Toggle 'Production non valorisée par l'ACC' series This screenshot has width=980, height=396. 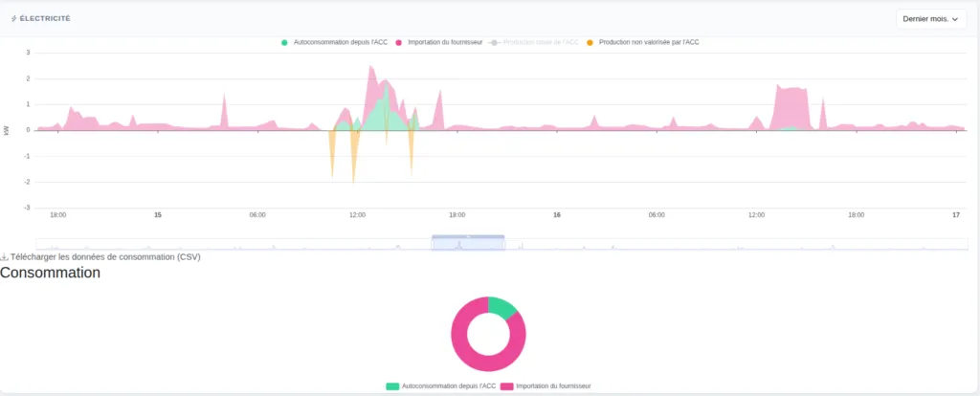tap(642, 42)
